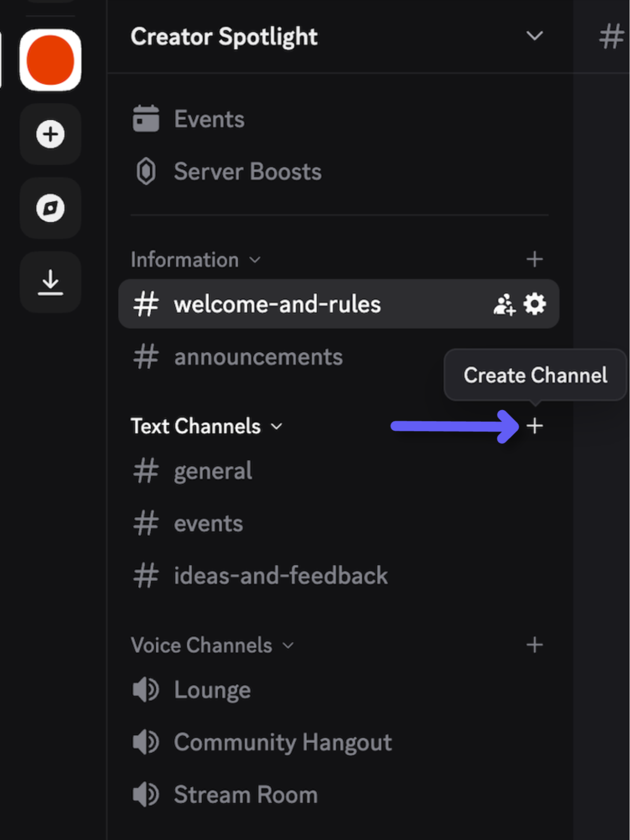Switch to ideas-and-feedback channel
Image resolution: width=630 pixels, height=840 pixels.
click(x=281, y=575)
